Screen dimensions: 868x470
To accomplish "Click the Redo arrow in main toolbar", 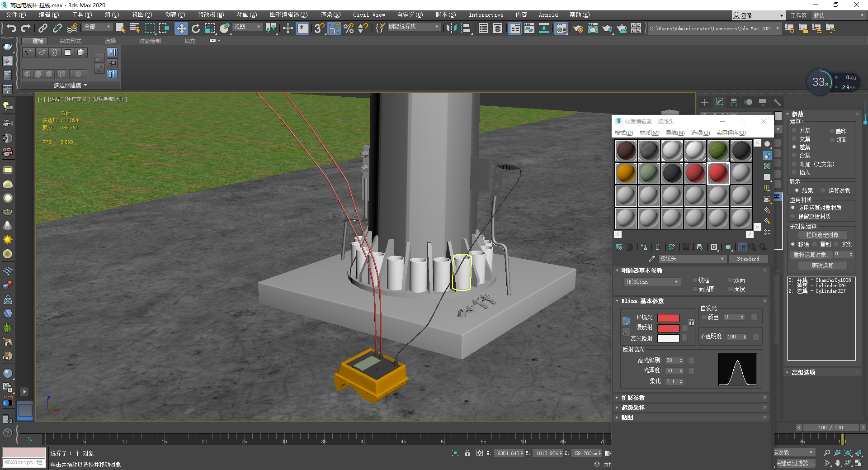I will pos(26,28).
